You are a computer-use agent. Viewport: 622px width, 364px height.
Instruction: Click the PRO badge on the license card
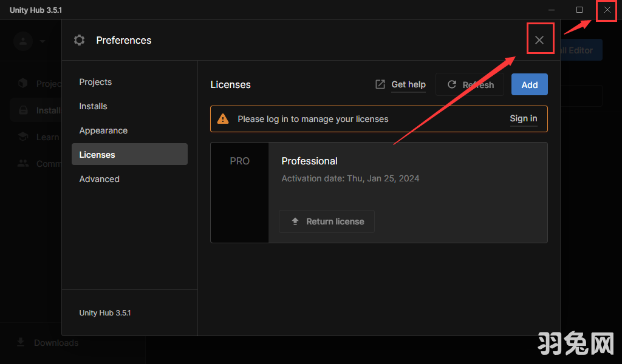click(x=239, y=161)
